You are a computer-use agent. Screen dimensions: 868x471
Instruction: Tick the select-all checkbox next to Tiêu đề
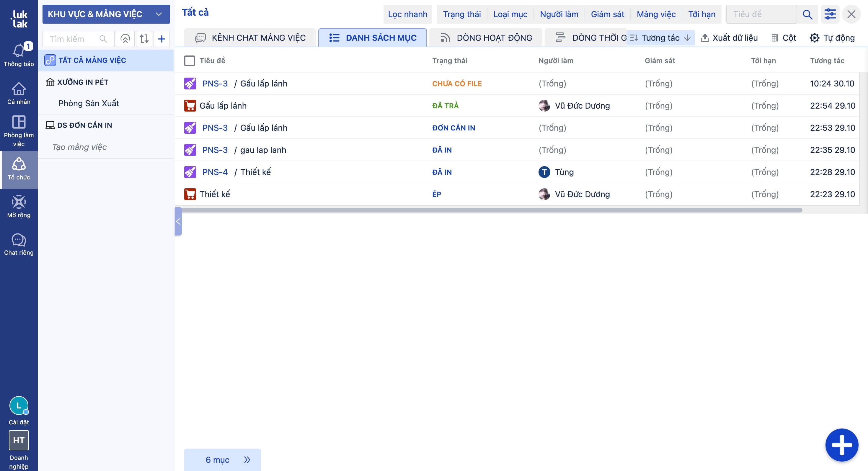click(189, 60)
